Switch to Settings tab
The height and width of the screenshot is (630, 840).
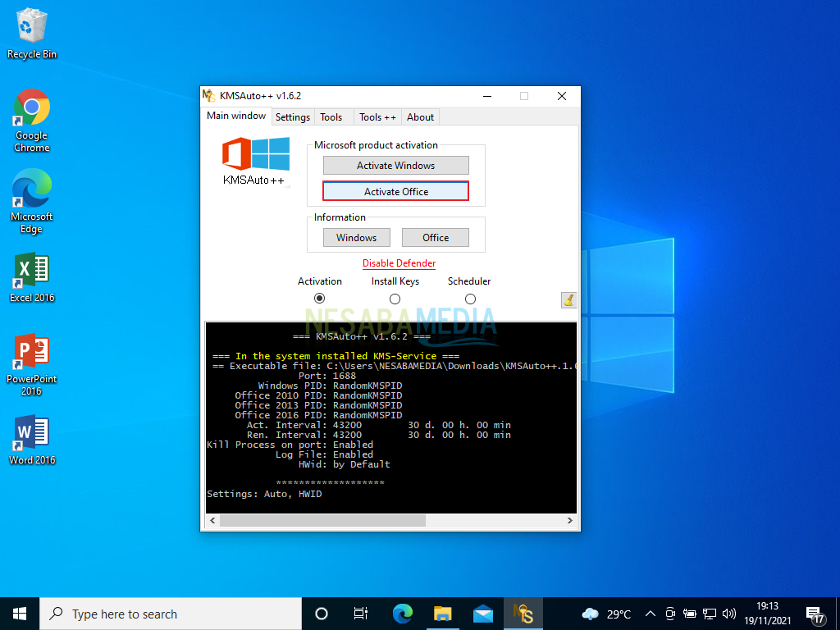pyautogui.click(x=293, y=117)
